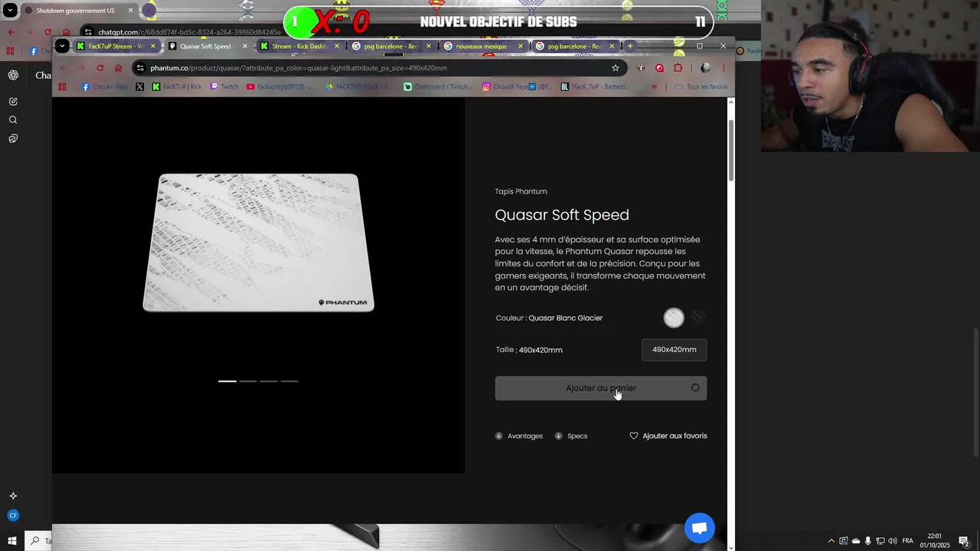Show the fourth product image slide indicator

[x=289, y=381]
